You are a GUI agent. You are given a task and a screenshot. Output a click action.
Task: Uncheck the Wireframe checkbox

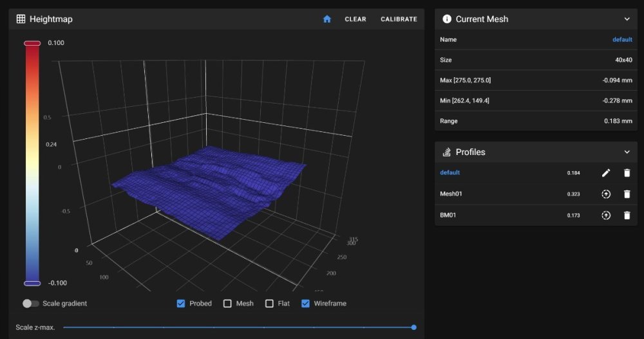(305, 303)
